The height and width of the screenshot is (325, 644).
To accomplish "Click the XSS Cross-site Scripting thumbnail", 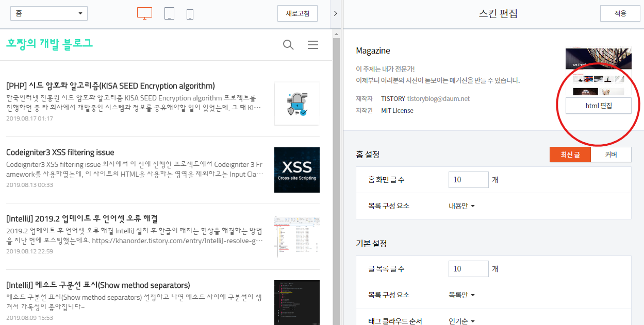I will 296,170.
